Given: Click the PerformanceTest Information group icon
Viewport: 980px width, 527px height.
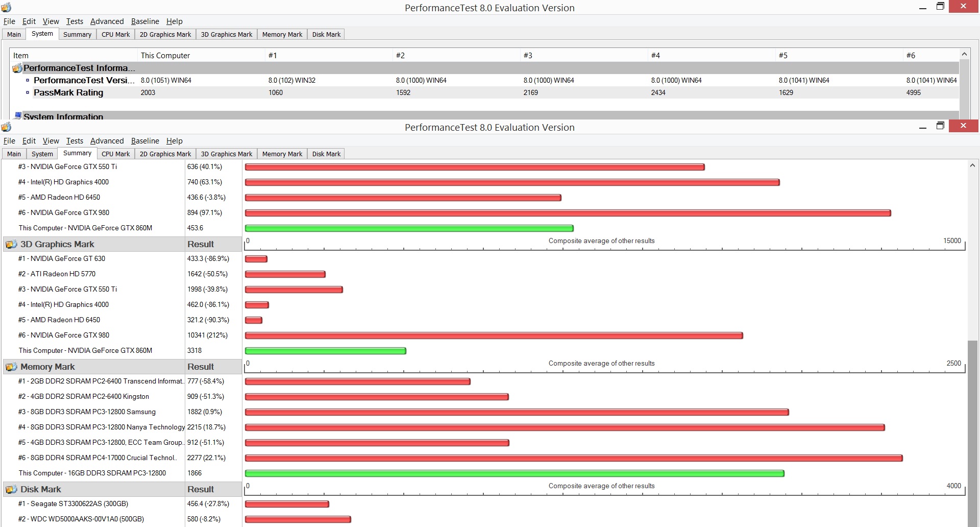Looking at the screenshot, I should (x=17, y=68).
